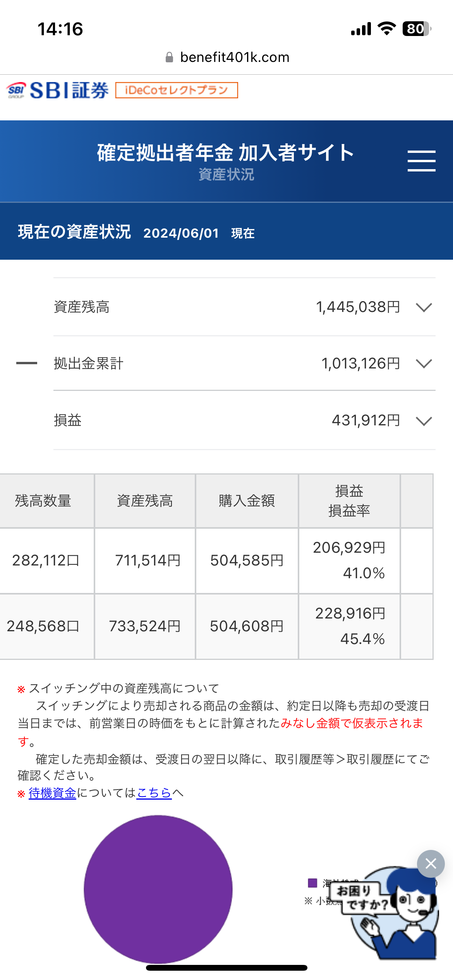Click the iDeCoセレクトプラン badge
This screenshot has width=453, height=980.
click(177, 90)
